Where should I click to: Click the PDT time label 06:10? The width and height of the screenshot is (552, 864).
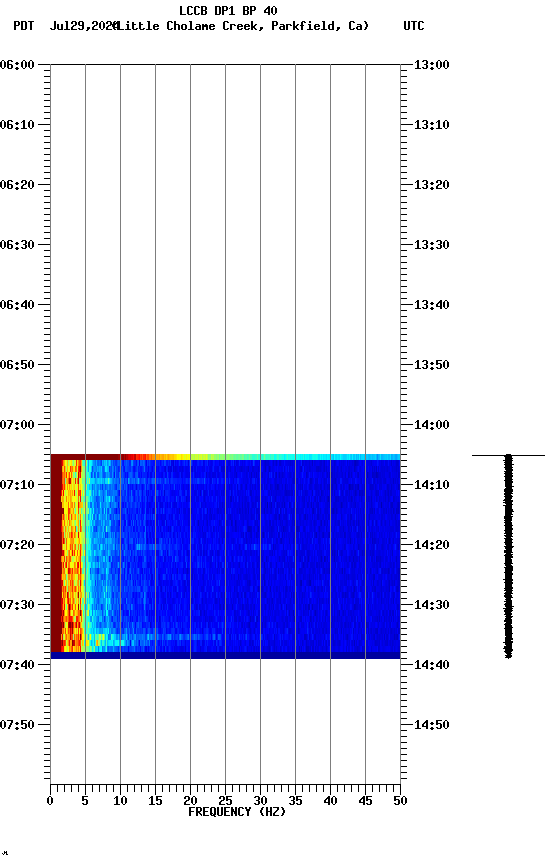tap(17, 125)
